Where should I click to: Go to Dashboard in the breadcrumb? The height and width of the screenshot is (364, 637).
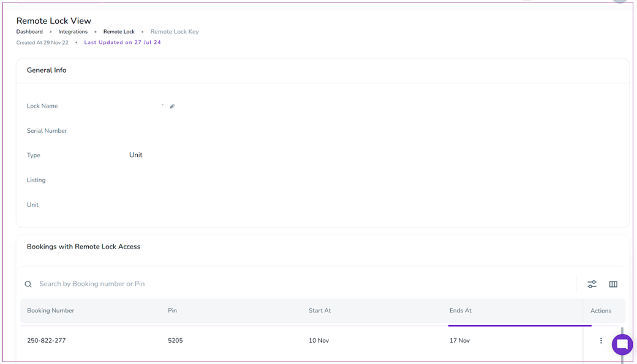click(29, 32)
